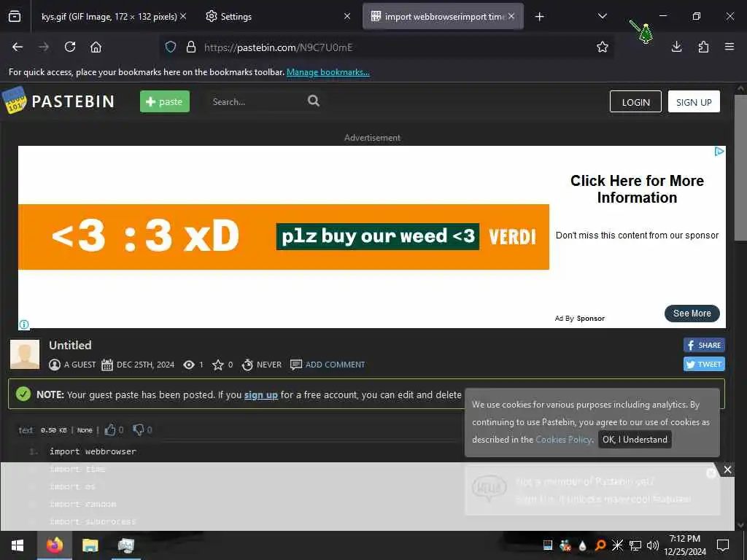
Task: Click the search magnifier icon
Action: 314,101
